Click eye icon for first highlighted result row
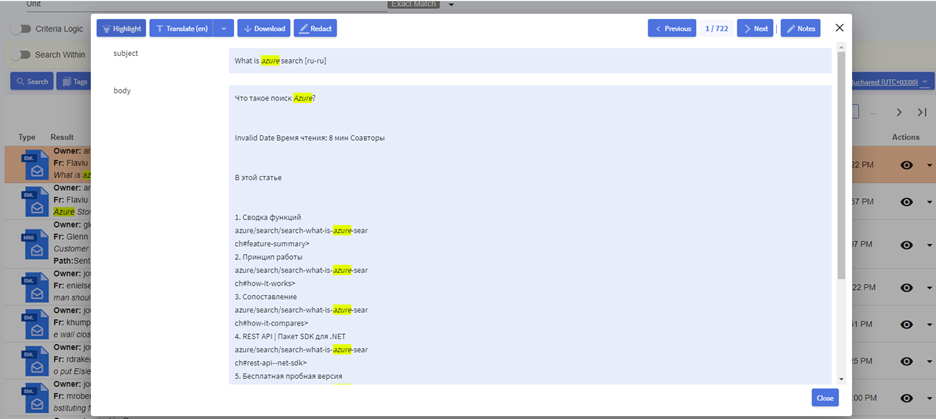The height and width of the screenshot is (419, 936). (906, 165)
